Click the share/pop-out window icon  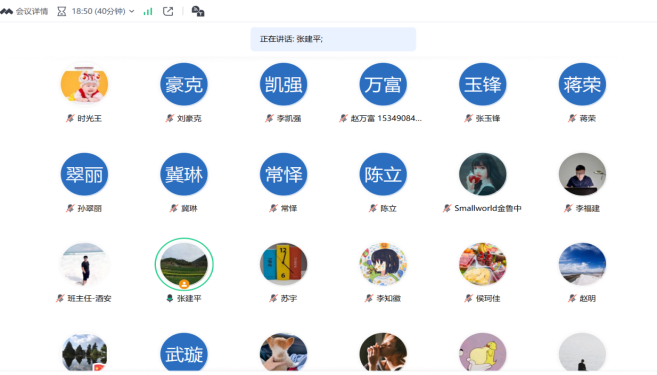click(x=168, y=11)
